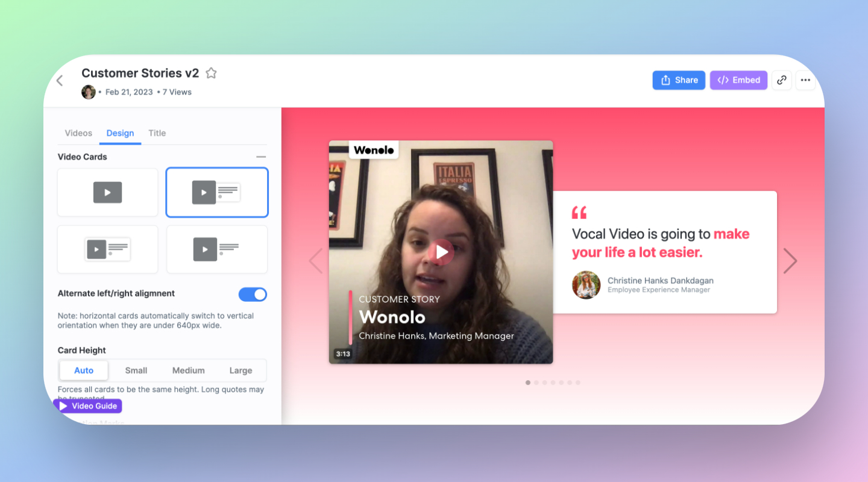
Task: Click the 'Christine Hanks Dankdagan' name
Action: (x=661, y=281)
